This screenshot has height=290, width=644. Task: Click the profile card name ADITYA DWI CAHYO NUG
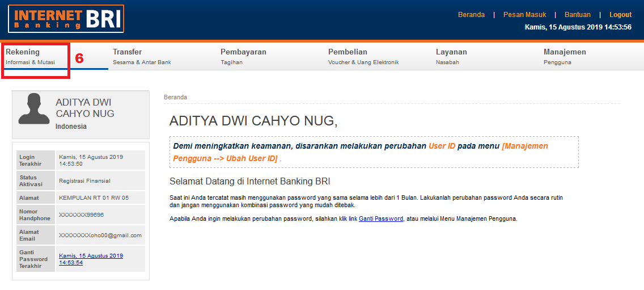pos(85,108)
